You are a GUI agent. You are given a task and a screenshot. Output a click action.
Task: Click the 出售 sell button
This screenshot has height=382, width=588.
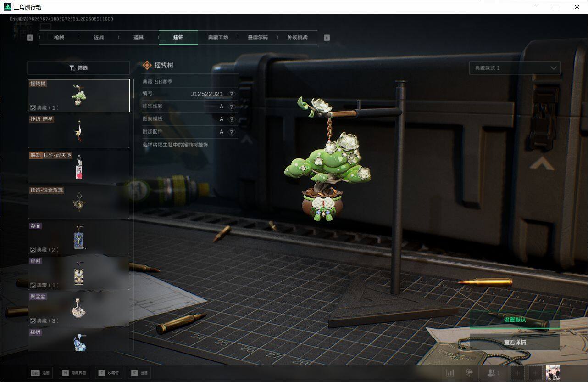tap(139, 373)
